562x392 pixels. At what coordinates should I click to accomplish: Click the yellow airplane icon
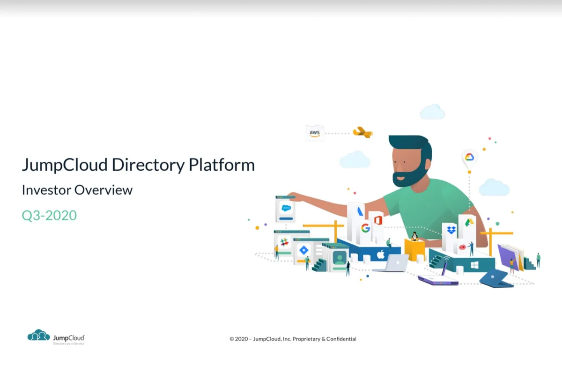tap(362, 132)
